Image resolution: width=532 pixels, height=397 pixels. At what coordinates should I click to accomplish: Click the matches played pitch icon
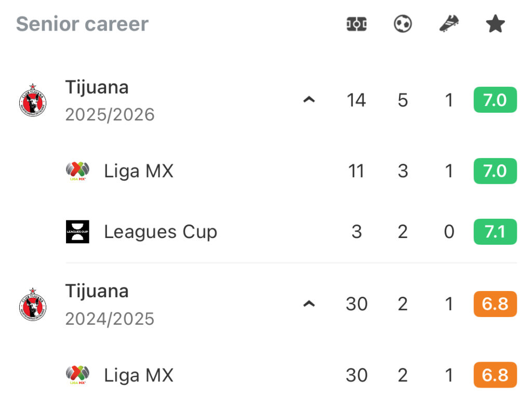[356, 24]
